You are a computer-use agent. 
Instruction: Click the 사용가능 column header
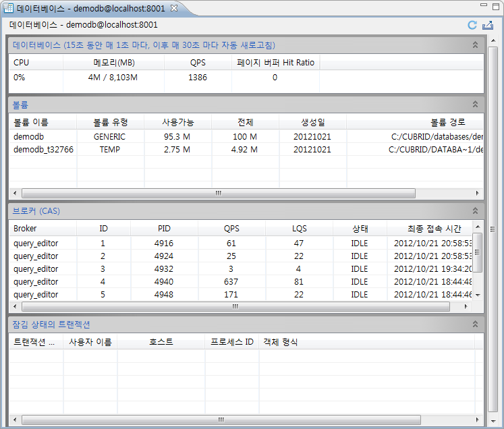tap(177, 122)
